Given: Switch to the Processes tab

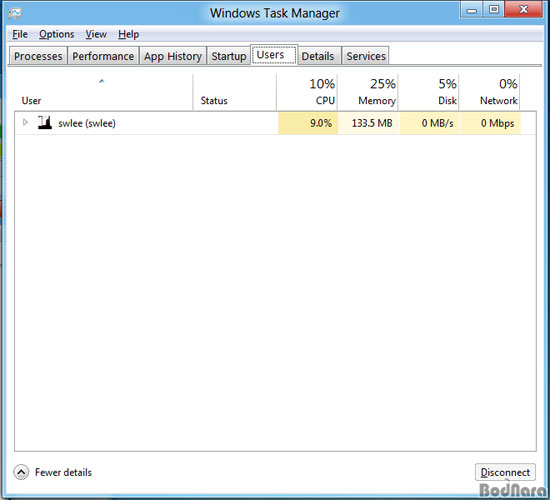Looking at the screenshot, I should [38, 56].
